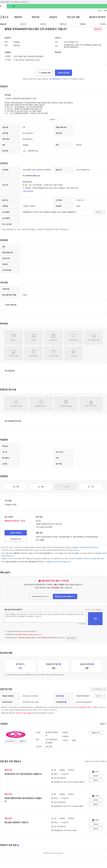Click the 거짓구인광고 신고 report button
107x868 pixels.
coord(99,689)
